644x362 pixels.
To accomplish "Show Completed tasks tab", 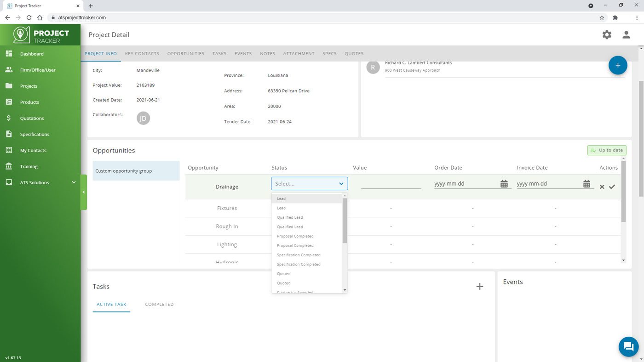I will (159, 304).
